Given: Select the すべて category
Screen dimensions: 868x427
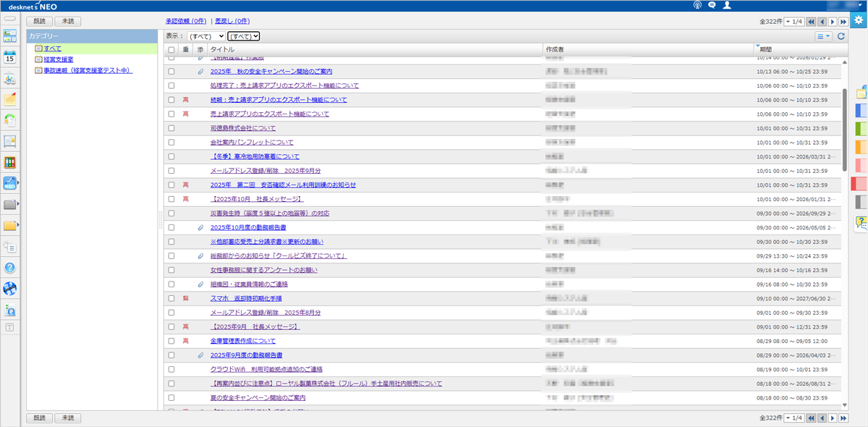Looking at the screenshot, I should tap(52, 48).
